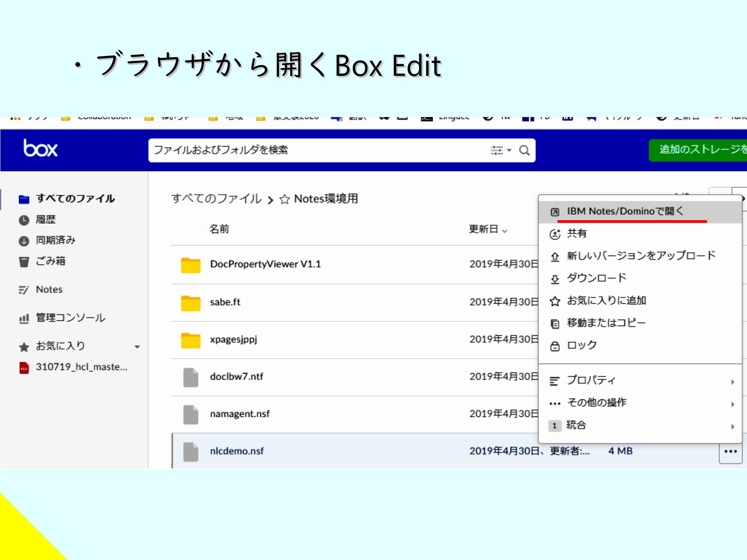Click the DocPropertyViewer V1.1 folder icon
Viewport: 747px width, 560px height.
coord(191,265)
